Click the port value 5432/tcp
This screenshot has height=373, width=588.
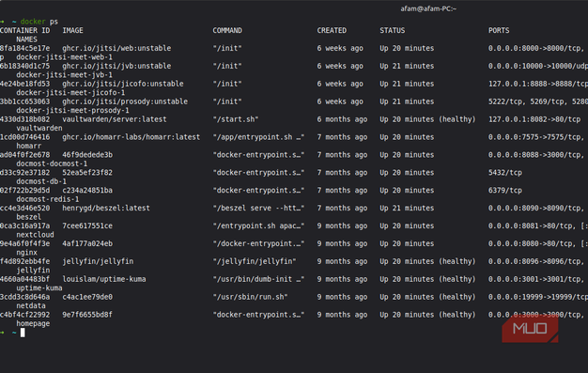tap(505, 173)
